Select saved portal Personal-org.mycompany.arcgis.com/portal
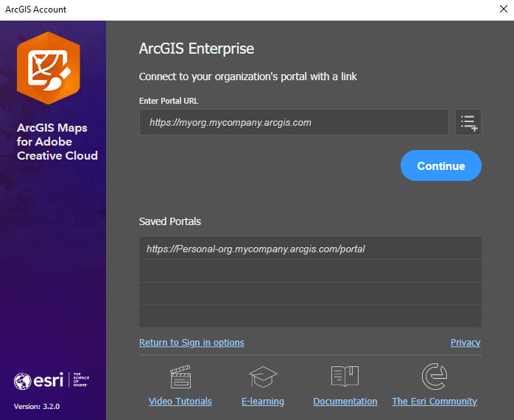 (310, 249)
